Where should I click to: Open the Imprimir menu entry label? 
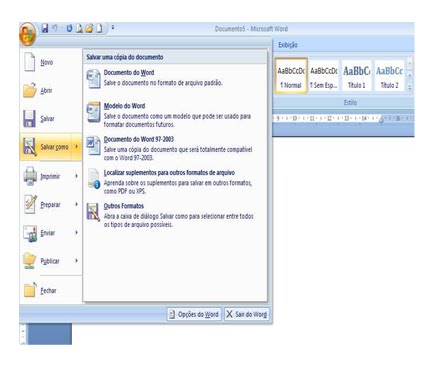coord(50,176)
